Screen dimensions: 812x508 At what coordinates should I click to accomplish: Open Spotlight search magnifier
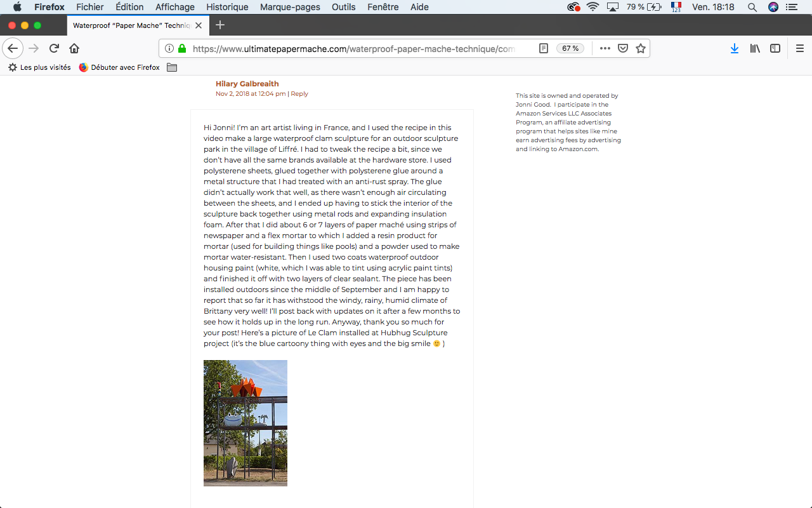point(752,7)
